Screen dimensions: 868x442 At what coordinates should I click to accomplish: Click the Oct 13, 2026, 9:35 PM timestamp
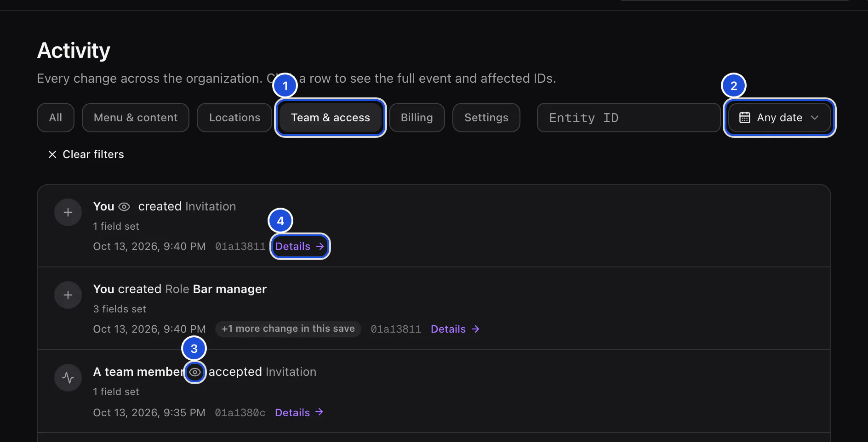(x=149, y=413)
